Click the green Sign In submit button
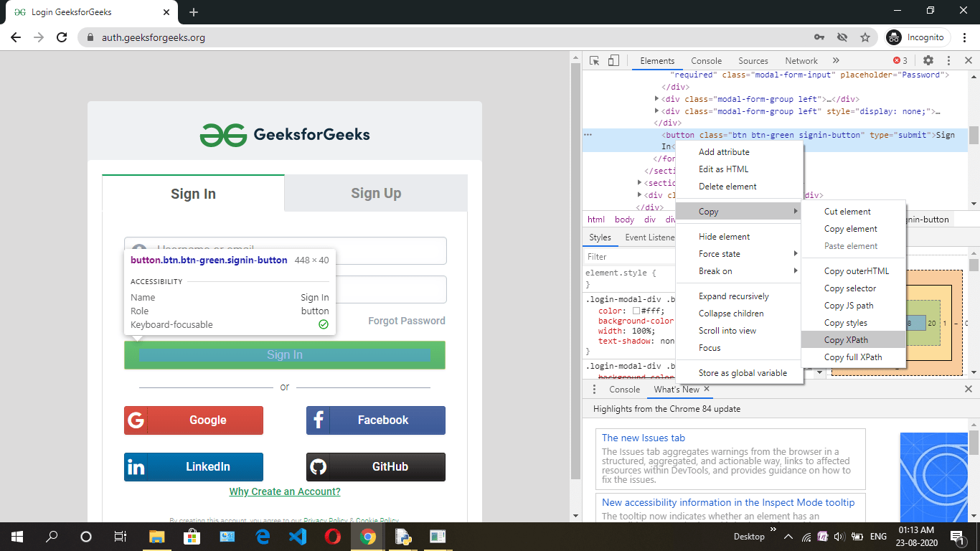 pyautogui.click(x=285, y=355)
